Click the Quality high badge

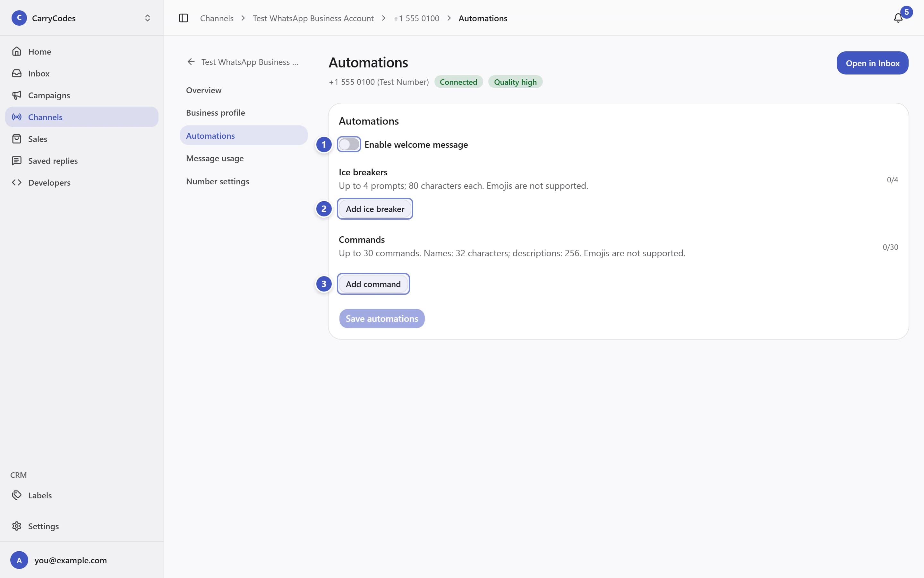pos(515,82)
